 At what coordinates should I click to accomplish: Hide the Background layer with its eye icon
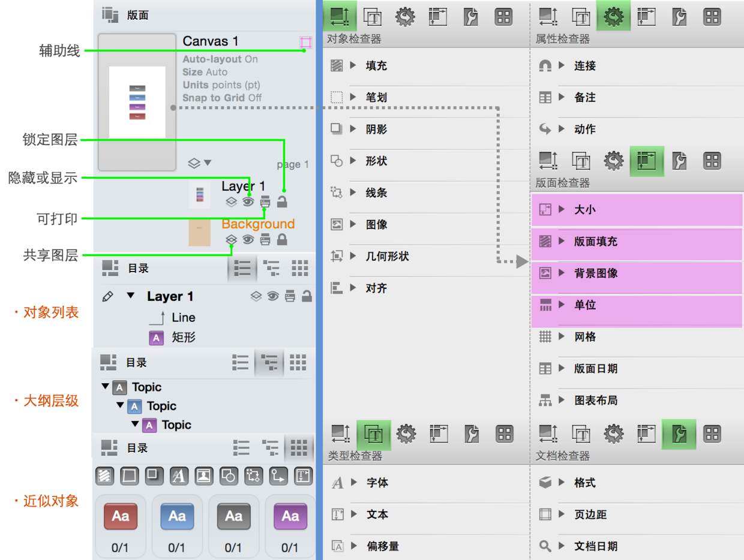[x=248, y=240]
